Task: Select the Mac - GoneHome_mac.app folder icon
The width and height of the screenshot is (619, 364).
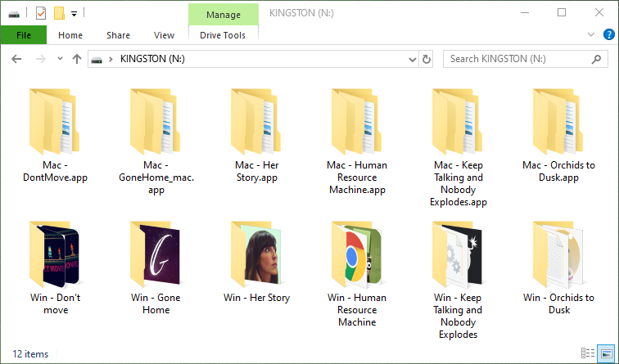Action: [155, 121]
